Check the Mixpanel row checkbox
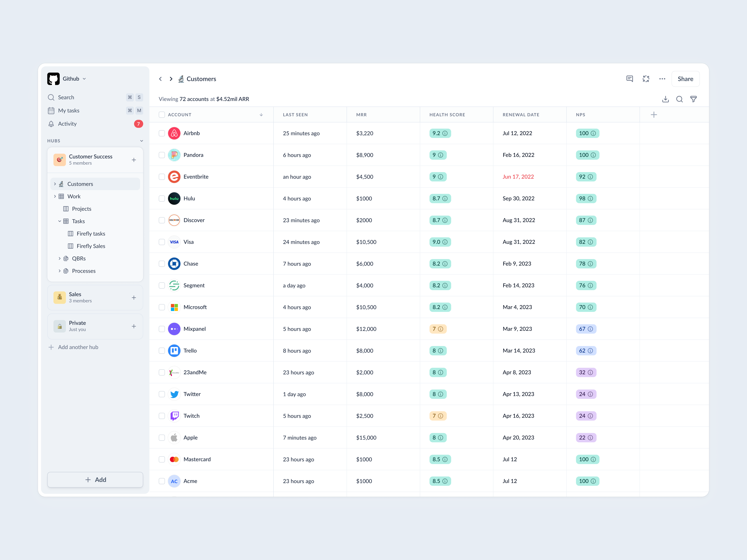This screenshot has height=560, width=747. click(162, 329)
